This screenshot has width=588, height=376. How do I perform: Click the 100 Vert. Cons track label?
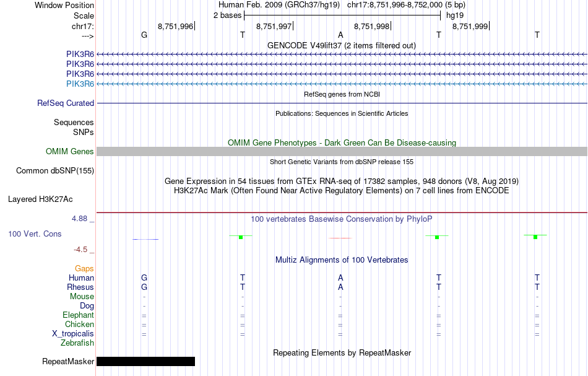(35, 234)
